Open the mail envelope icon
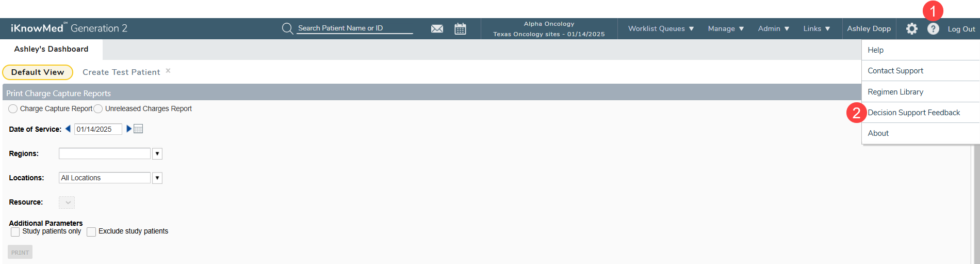Screen dimensions: 980x264 [x=437, y=29]
